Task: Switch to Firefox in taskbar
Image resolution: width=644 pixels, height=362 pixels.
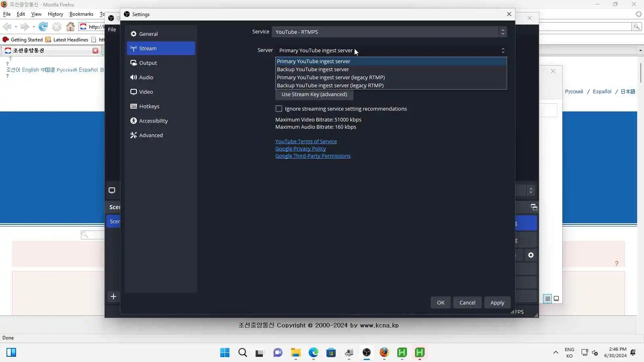Action: [384, 353]
